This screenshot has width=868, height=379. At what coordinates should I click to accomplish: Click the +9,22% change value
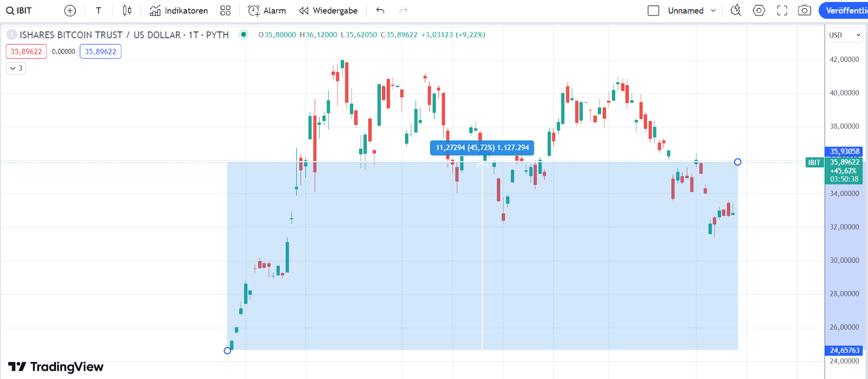[x=470, y=35]
